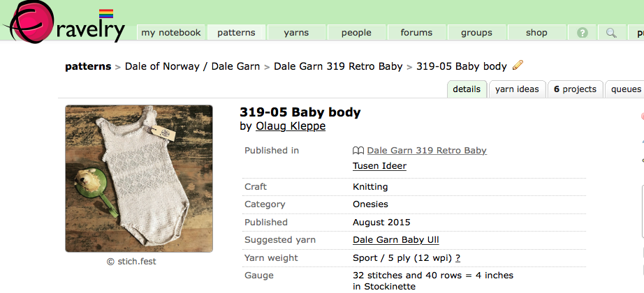Click the yarn weight question mark
The height and width of the screenshot is (293, 644).
click(x=458, y=258)
